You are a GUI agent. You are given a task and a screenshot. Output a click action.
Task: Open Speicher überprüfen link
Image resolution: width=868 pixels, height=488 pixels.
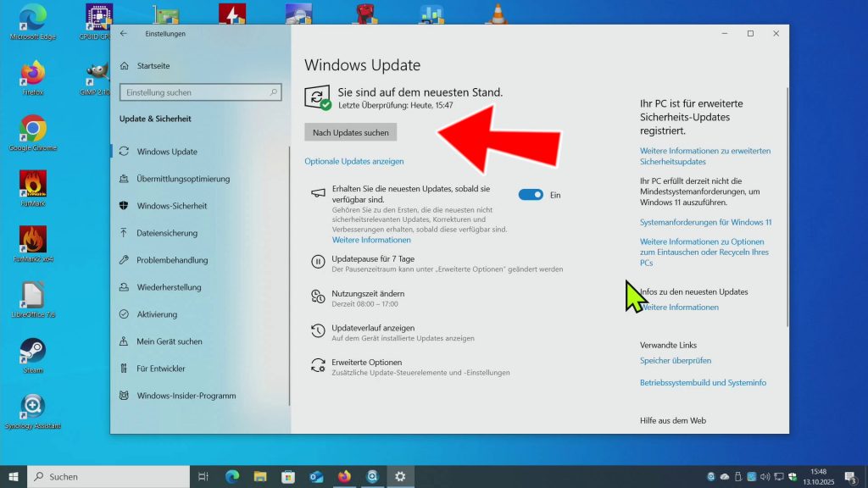[675, 361]
